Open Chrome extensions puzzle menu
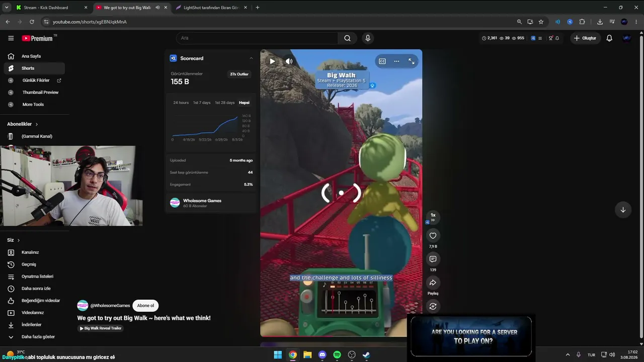644x362 pixels. click(582, 22)
